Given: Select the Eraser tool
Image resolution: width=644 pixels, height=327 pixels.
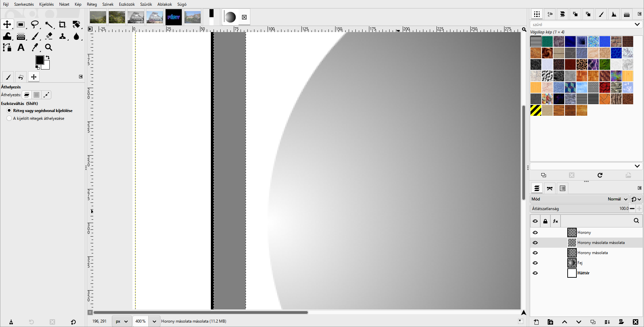Looking at the screenshot, I should click(49, 36).
